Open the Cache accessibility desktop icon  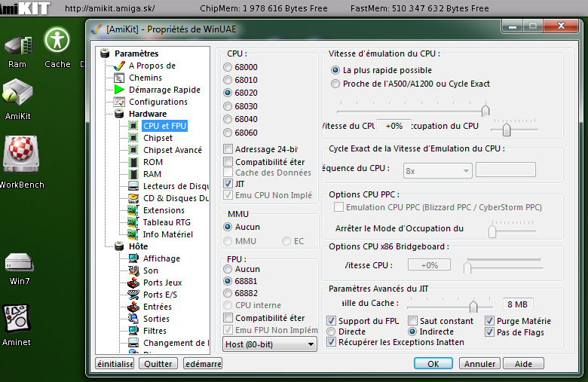click(57, 41)
